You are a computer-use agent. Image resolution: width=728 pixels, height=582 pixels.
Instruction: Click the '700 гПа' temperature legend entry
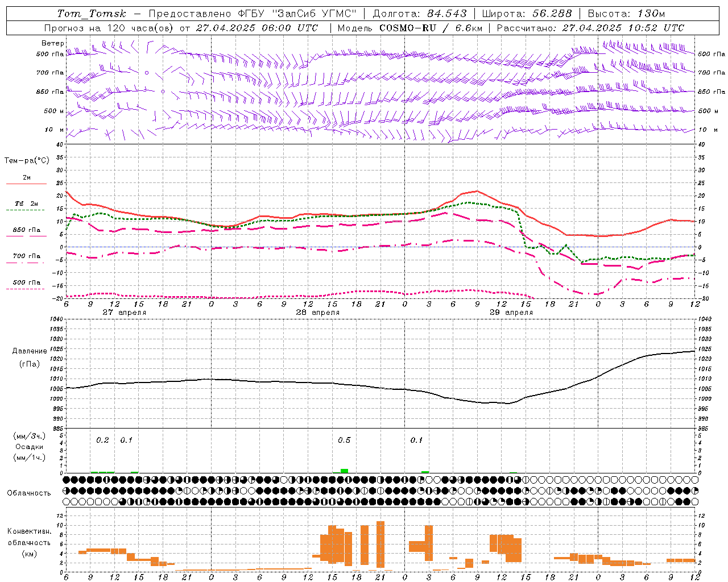27,256
